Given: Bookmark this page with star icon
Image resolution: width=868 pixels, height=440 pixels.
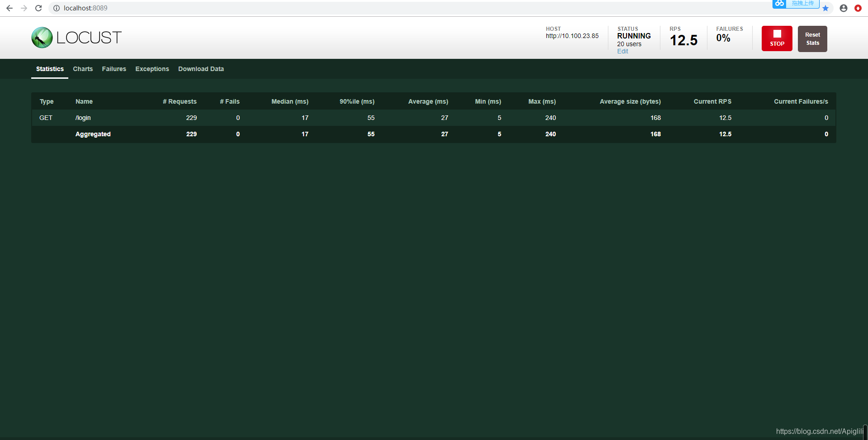Looking at the screenshot, I should pyautogui.click(x=825, y=8).
